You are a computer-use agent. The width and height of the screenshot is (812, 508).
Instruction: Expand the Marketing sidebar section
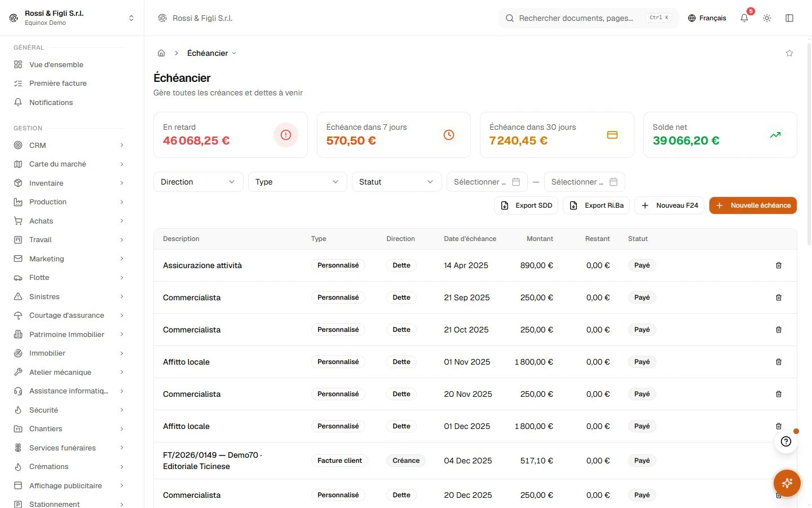tap(69, 259)
